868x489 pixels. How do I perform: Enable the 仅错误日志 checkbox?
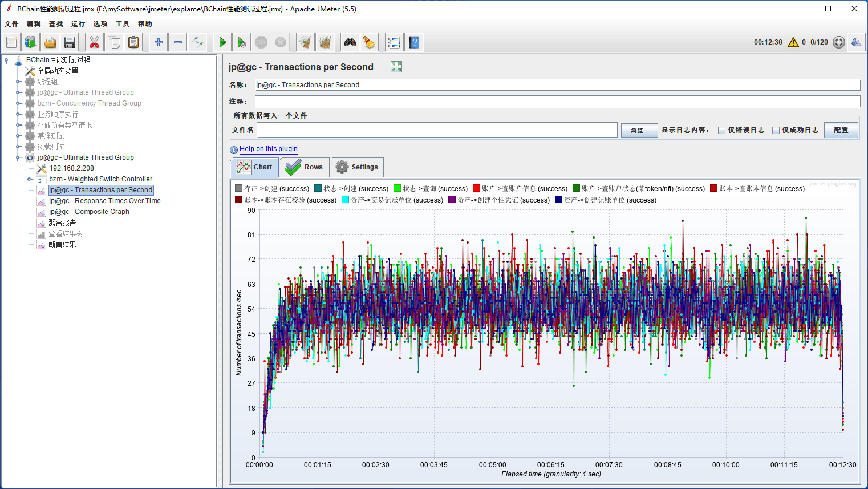(721, 130)
